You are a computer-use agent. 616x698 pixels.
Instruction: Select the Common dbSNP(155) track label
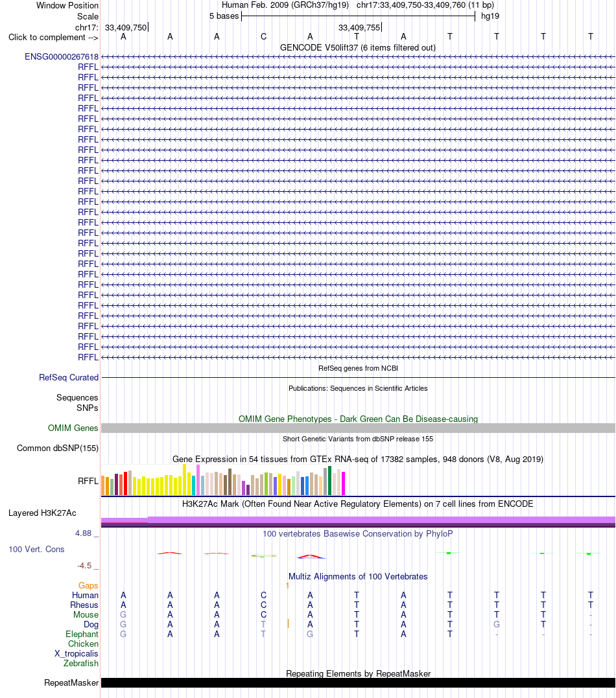point(58,448)
